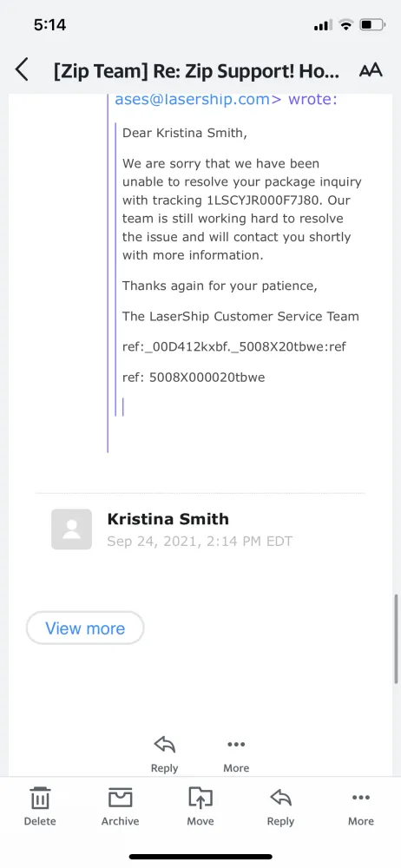Tap the battery status icon
The height and width of the screenshot is (868, 401).
(371, 25)
